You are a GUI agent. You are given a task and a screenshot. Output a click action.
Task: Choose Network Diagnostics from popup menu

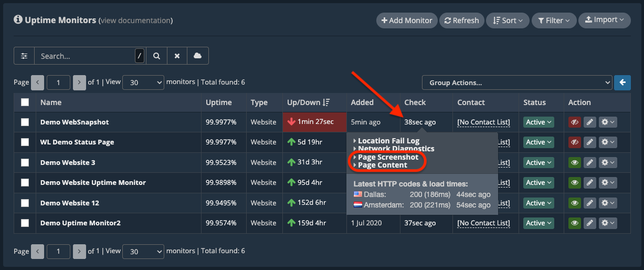coord(396,149)
